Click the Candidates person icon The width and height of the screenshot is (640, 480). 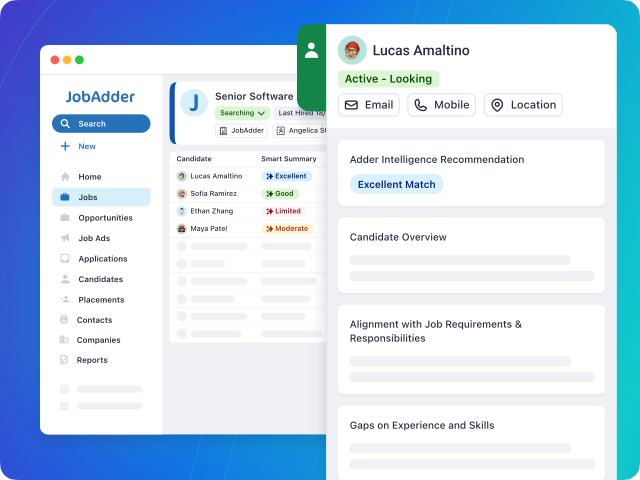65,279
